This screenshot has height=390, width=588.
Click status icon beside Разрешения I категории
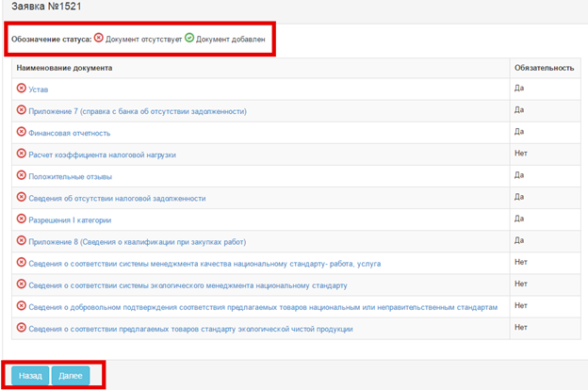(x=22, y=219)
